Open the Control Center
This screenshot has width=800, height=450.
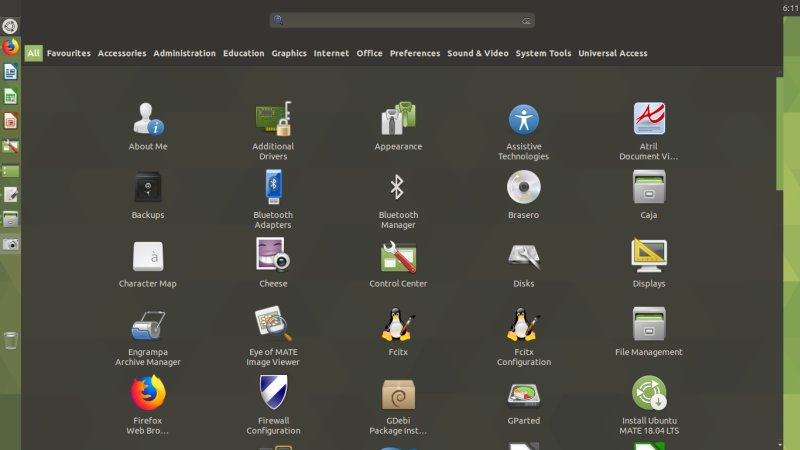click(398, 264)
